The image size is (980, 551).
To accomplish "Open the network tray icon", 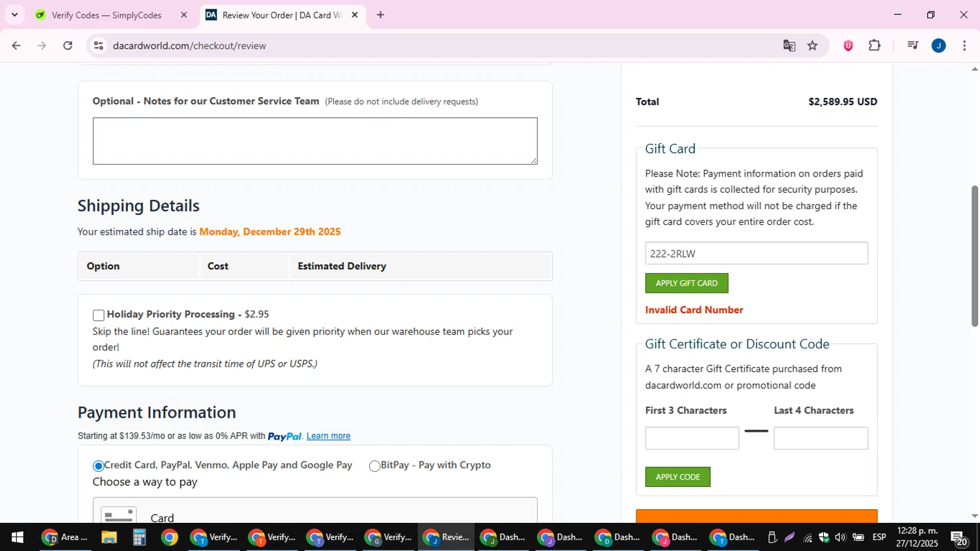I will coord(808,537).
